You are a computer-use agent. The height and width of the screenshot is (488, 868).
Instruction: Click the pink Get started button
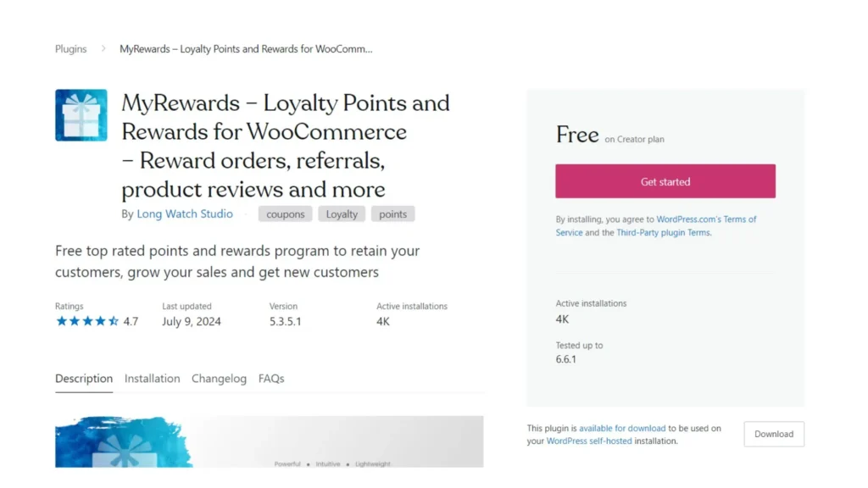point(665,180)
